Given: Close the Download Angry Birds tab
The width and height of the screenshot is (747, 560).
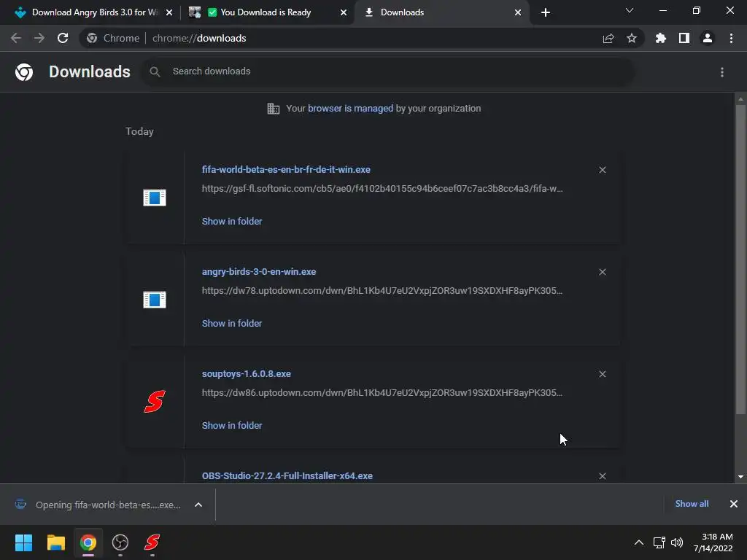Looking at the screenshot, I should click(169, 12).
